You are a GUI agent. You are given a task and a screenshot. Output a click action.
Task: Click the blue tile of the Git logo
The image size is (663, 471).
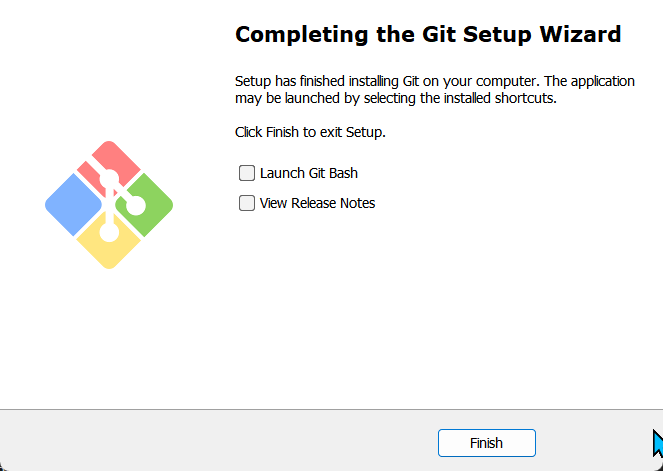pyautogui.click(x=73, y=205)
